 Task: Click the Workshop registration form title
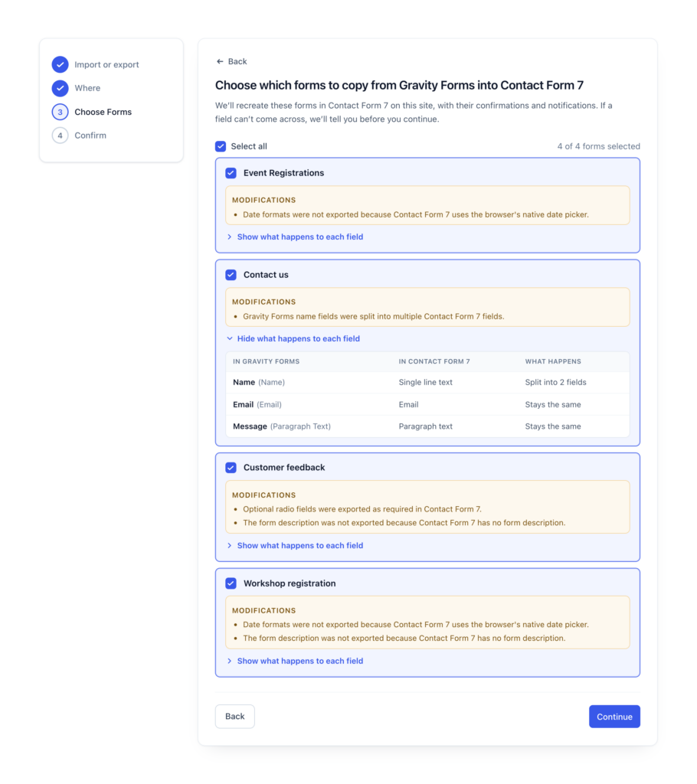[x=290, y=583]
